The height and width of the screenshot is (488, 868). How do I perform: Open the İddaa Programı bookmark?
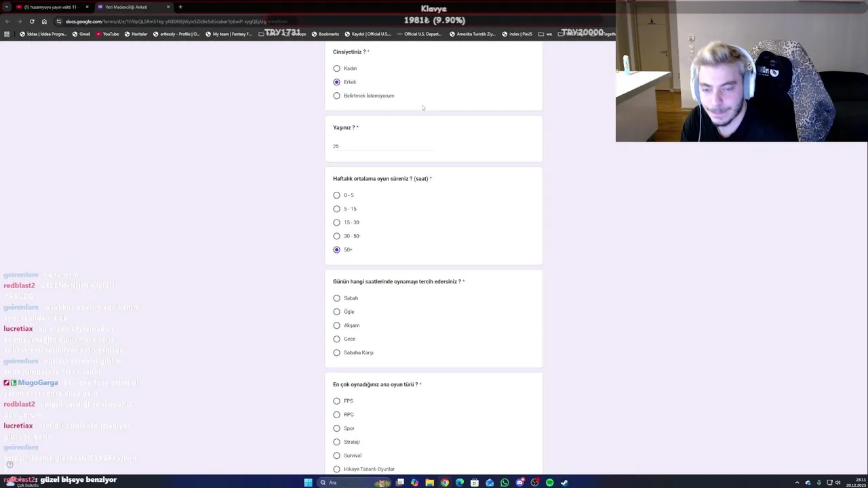pyautogui.click(x=43, y=34)
